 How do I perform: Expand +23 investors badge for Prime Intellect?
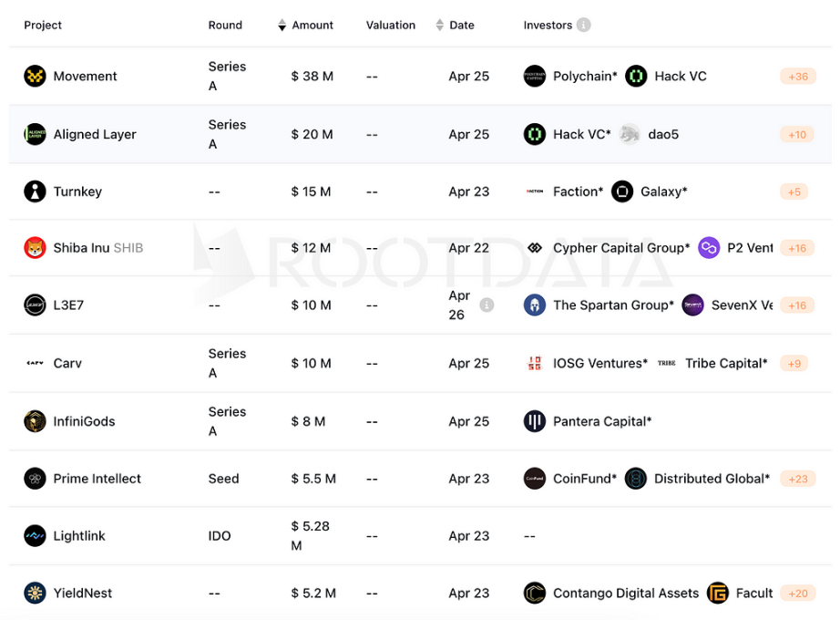pos(797,479)
